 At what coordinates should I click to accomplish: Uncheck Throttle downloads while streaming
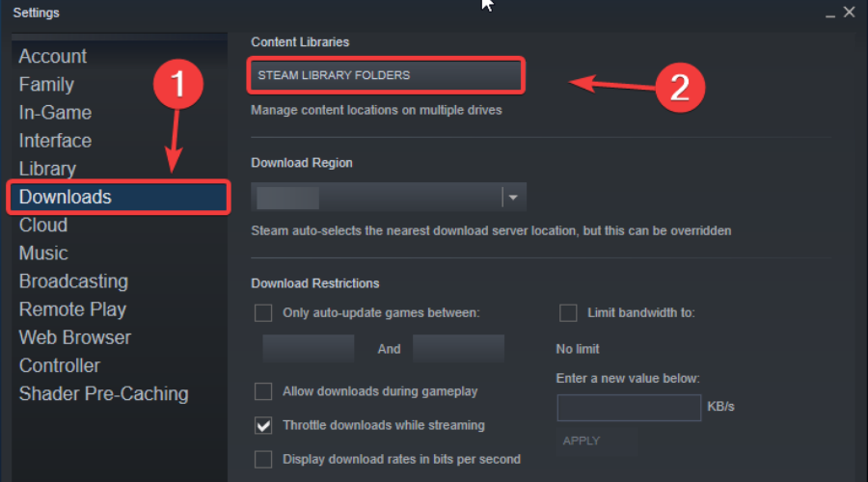point(263,425)
